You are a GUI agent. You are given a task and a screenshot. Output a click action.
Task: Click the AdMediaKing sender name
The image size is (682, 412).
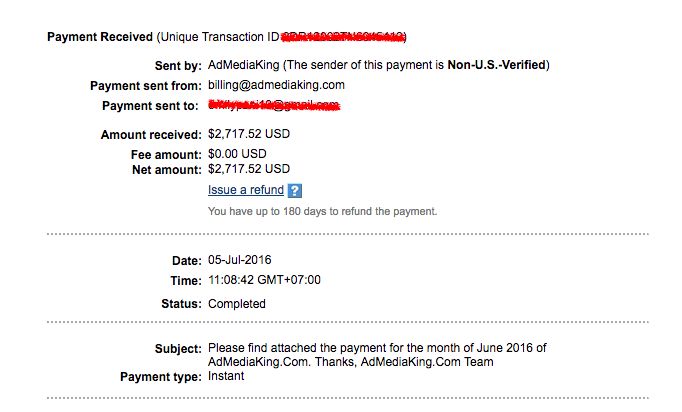(244, 65)
